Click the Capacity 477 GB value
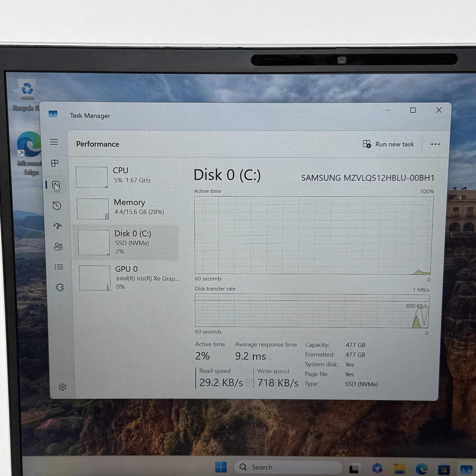This screenshot has width=476, height=476. [x=355, y=345]
